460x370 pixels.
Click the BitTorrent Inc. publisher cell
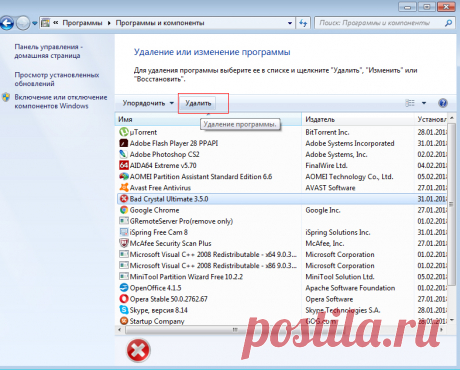[x=327, y=132]
